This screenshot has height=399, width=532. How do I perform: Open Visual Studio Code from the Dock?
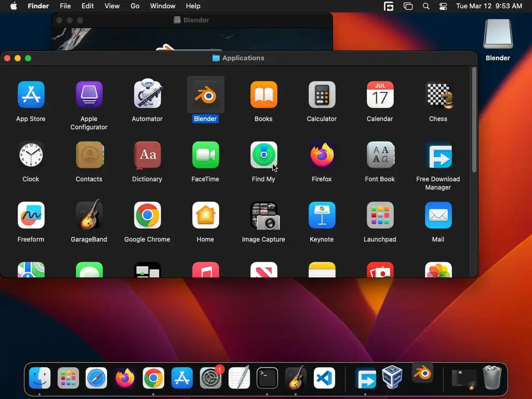[x=324, y=378]
